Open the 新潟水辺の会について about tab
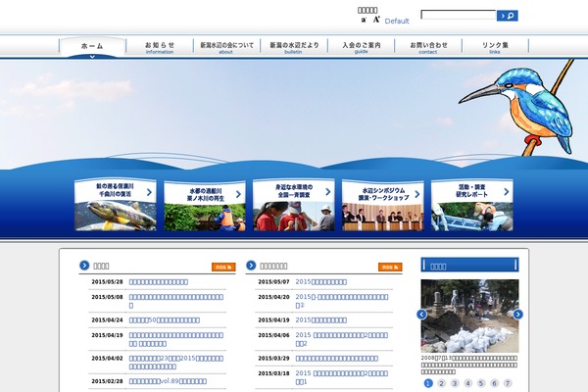This screenshot has width=588, height=392. point(226,47)
